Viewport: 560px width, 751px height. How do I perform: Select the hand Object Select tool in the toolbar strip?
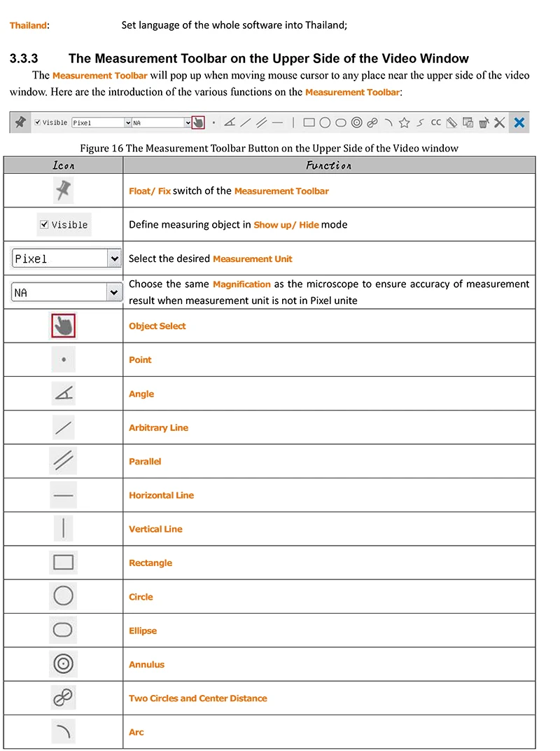[198, 123]
